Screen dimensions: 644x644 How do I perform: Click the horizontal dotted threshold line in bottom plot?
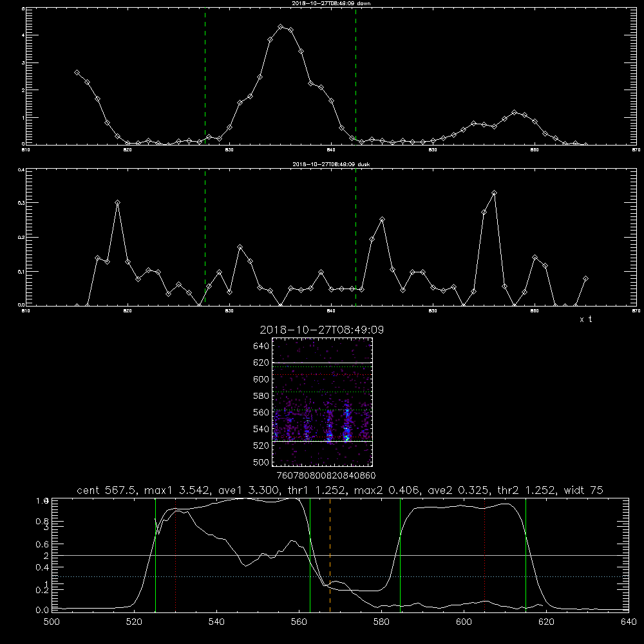click(x=340, y=576)
